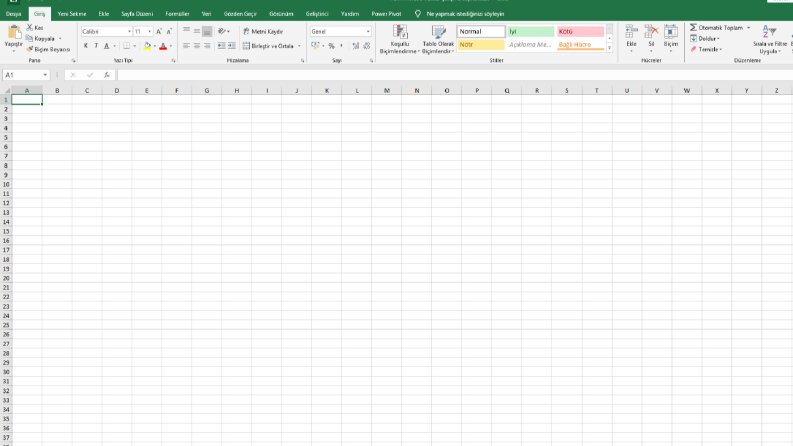Toggle bold K formatting
793x446 pixels.
coord(85,46)
